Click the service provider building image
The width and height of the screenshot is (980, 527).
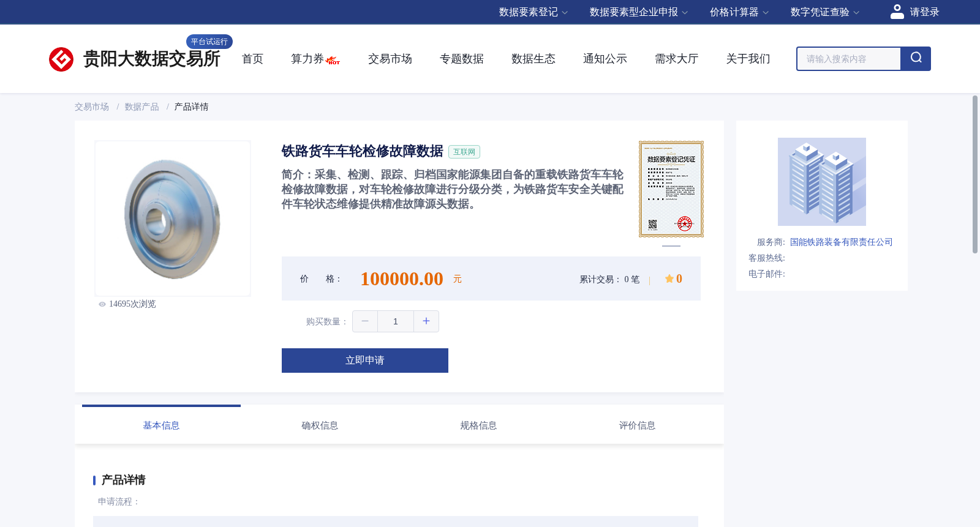click(x=822, y=182)
